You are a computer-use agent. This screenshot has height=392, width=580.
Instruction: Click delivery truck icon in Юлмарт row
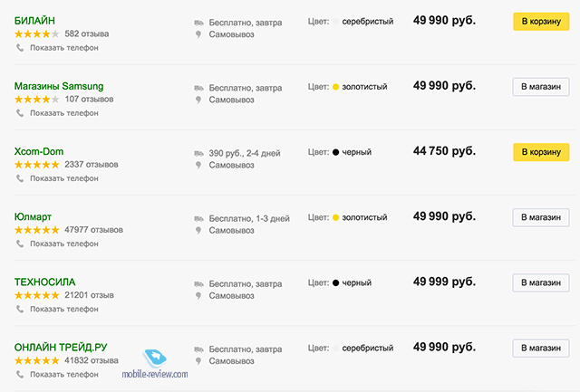[199, 219]
